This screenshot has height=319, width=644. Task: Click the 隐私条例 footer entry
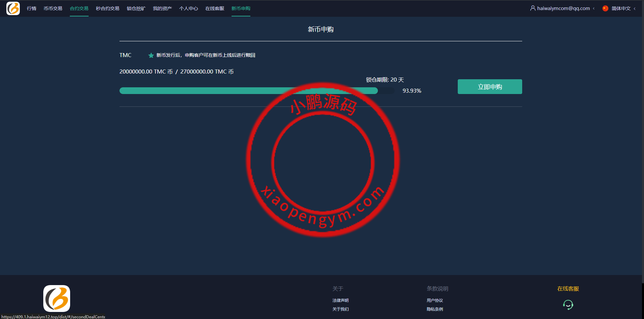[434, 309]
